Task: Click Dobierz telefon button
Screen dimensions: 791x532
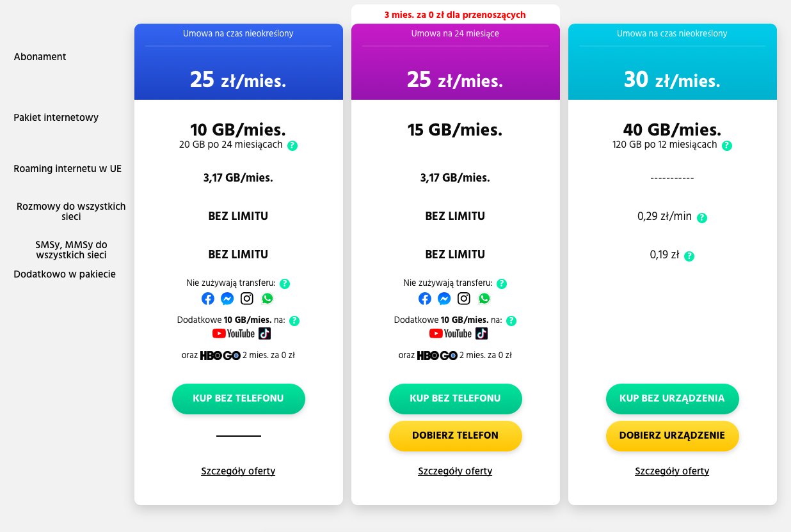Action: [x=455, y=435]
